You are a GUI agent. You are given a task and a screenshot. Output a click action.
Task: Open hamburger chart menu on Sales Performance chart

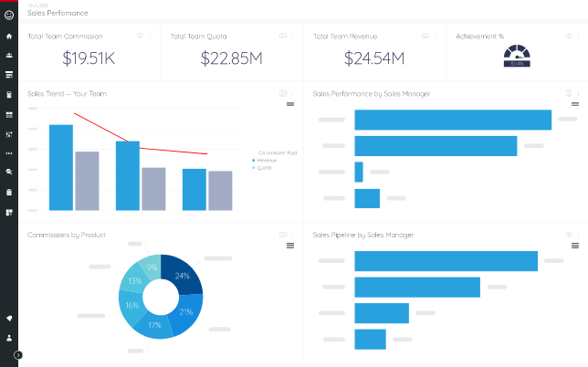(x=575, y=104)
